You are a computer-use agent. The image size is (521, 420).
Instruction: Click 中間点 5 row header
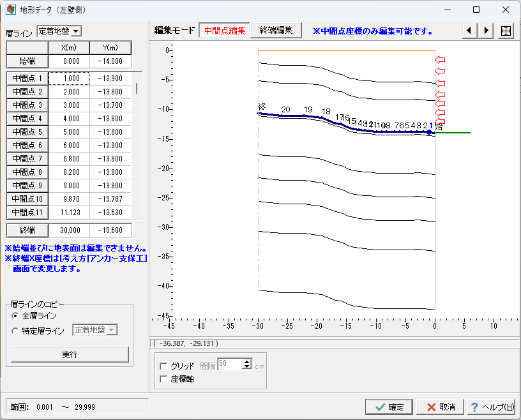(x=27, y=132)
